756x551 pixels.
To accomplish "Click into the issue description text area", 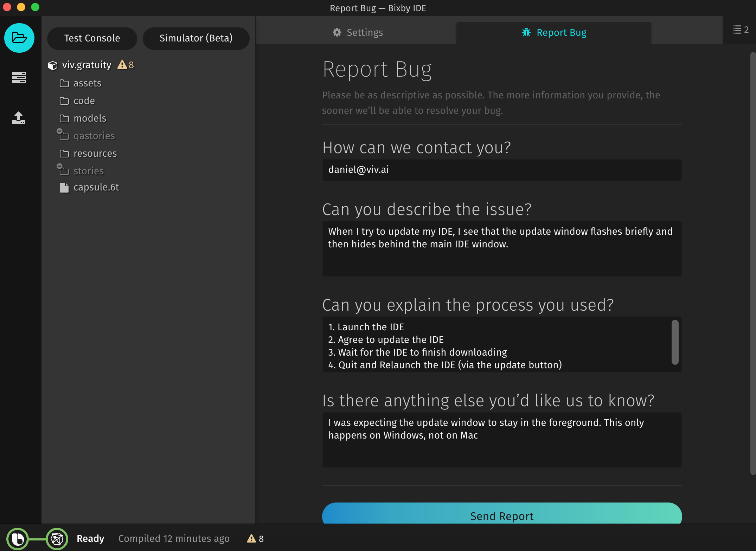I will (x=502, y=248).
